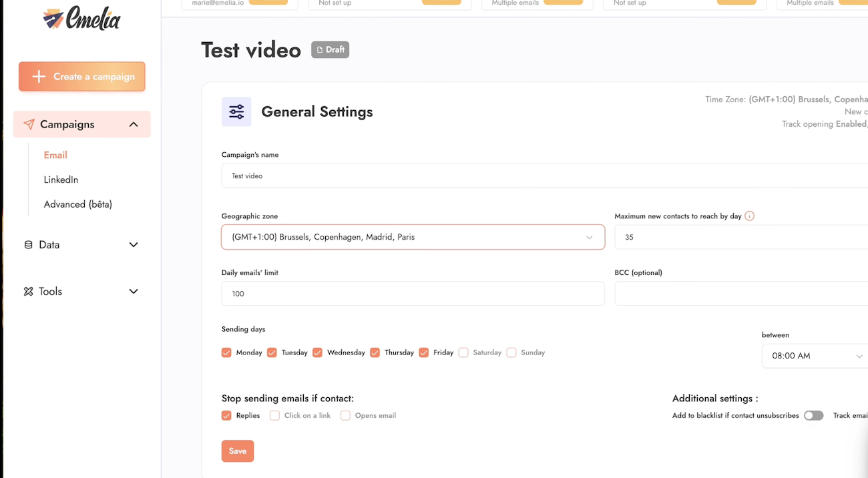Open the Geographic zone dropdown
Screen dimensions: 868x478
click(x=413, y=237)
